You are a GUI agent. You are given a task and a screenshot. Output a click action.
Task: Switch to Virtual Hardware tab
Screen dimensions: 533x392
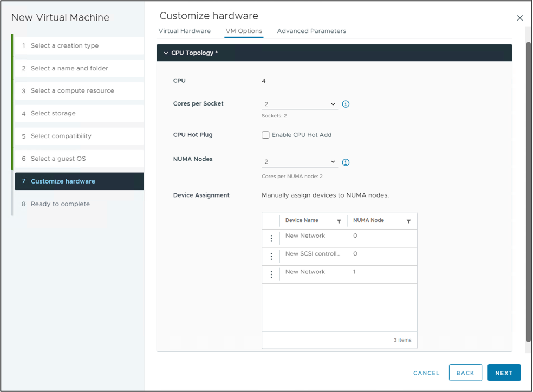pyautogui.click(x=184, y=31)
